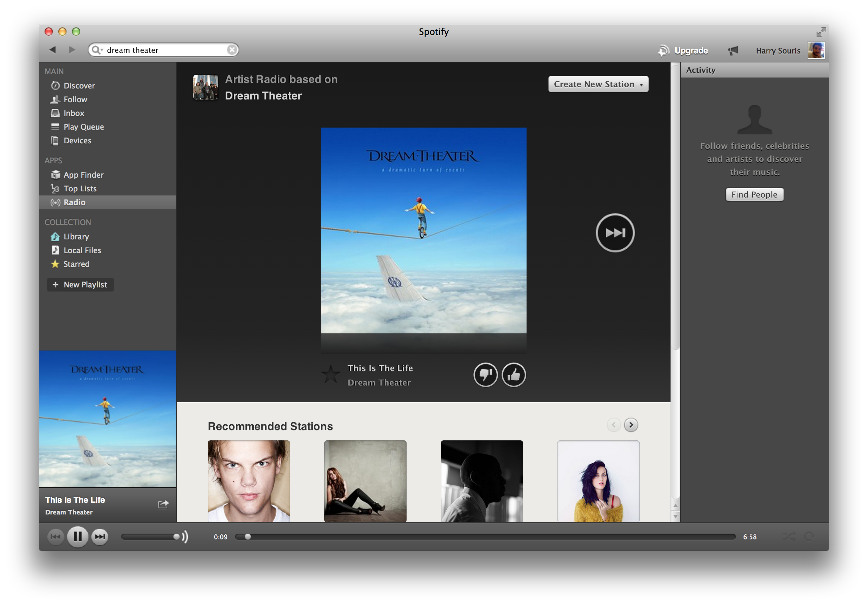Image resolution: width=868 pixels, height=605 pixels.
Task: Open the seated woman's recommended station
Action: [x=365, y=481]
